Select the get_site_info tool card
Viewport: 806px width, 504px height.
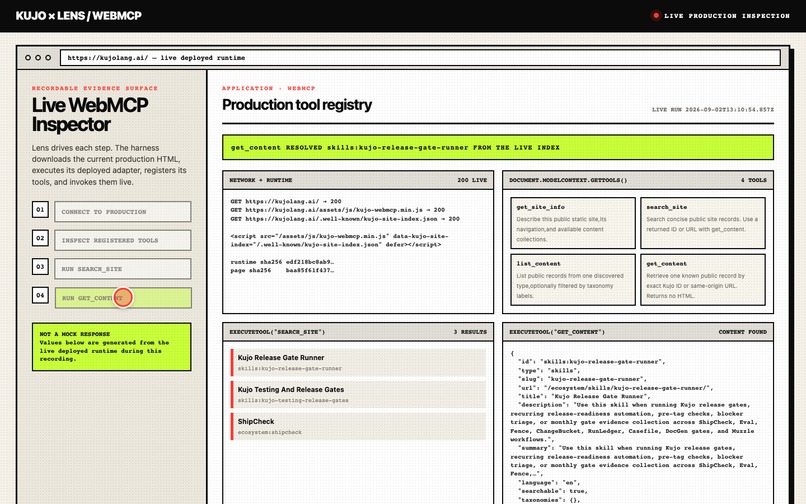click(x=573, y=223)
